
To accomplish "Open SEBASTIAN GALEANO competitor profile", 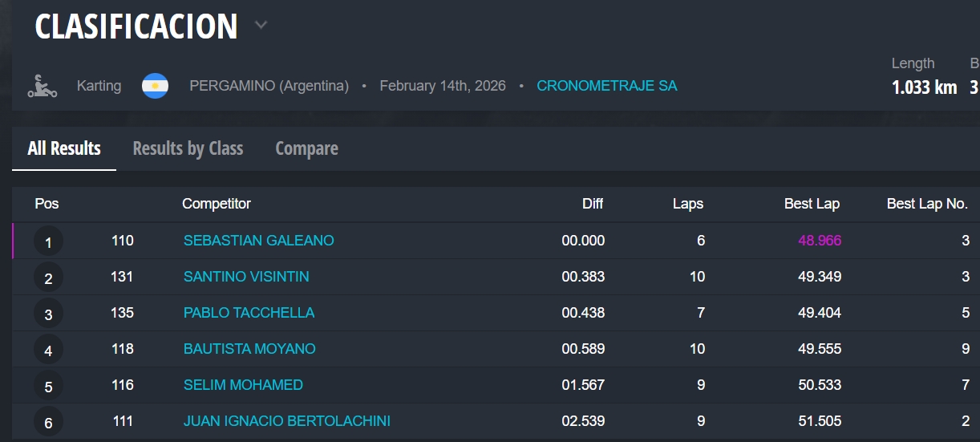I will pyautogui.click(x=258, y=241).
